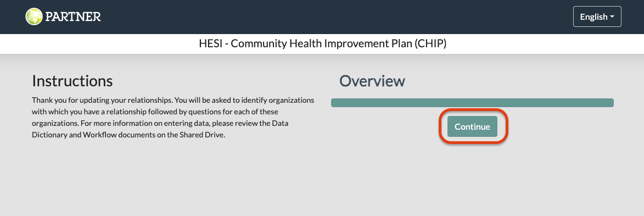Open the English language dropdown
Screen dimensions: 644x216
pyautogui.click(x=597, y=17)
